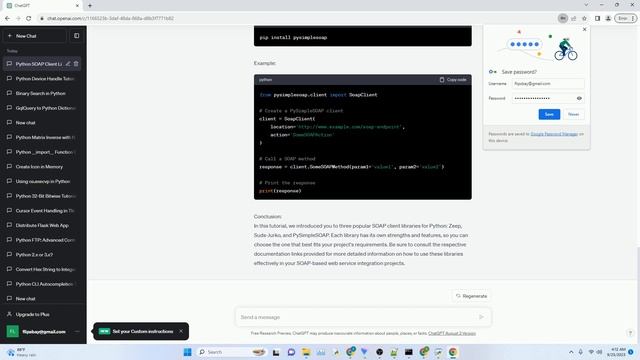Open the chat app icon in taskbar
The width and height of the screenshot is (640, 360).
pyautogui.click(x=291, y=352)
